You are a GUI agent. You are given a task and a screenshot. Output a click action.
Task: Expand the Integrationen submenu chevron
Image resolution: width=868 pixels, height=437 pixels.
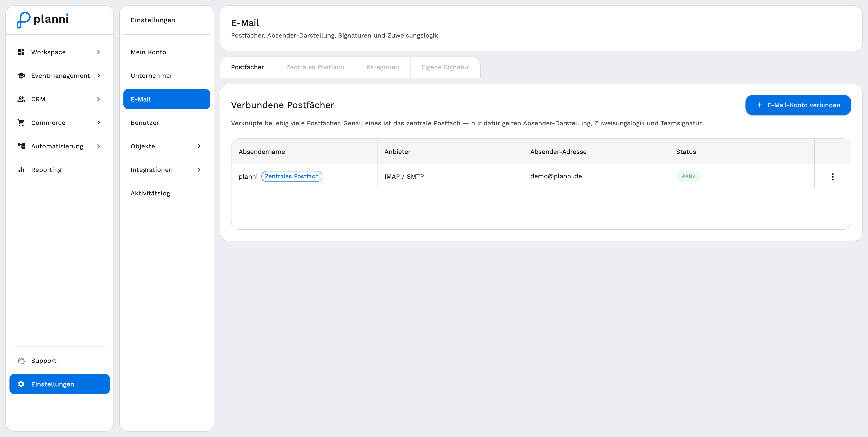tap(199, 170)
